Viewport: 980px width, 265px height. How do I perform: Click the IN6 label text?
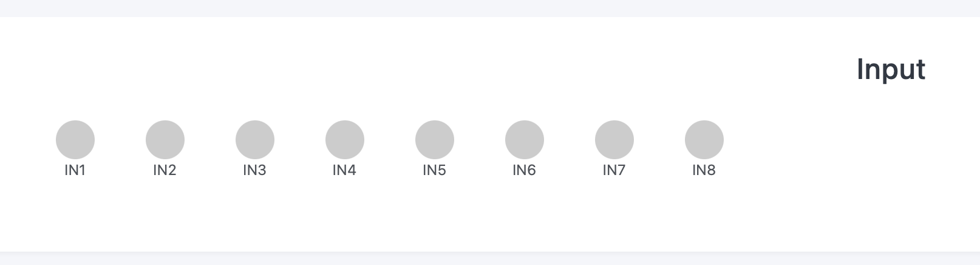[524, 171]
